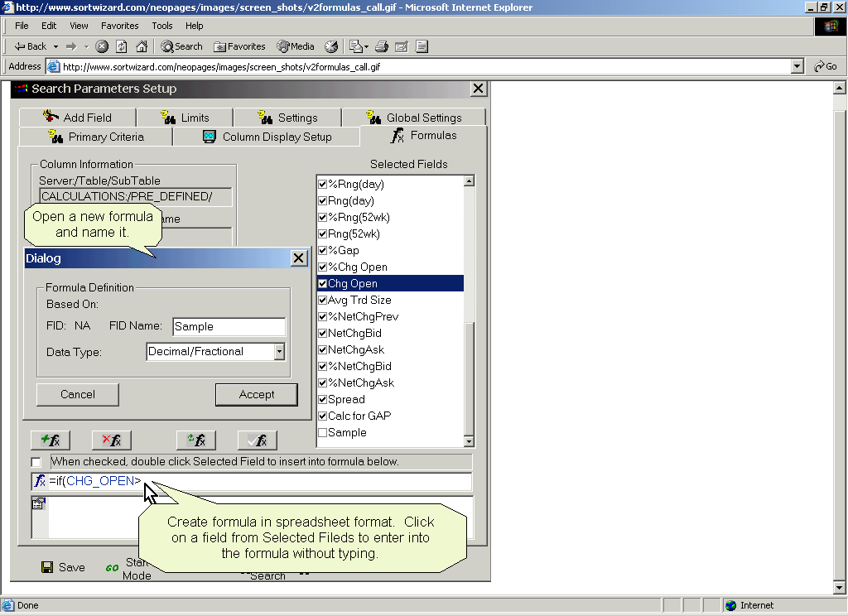Uncheck the Spread field checkbox
This screenshot has width=848, height=616.
(323, 399)
